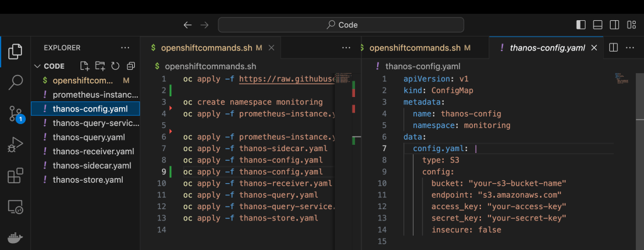Viewport: 644px width, 250px height.
Task: Open the Docker view in activity bar
Action: pos(15,237)
